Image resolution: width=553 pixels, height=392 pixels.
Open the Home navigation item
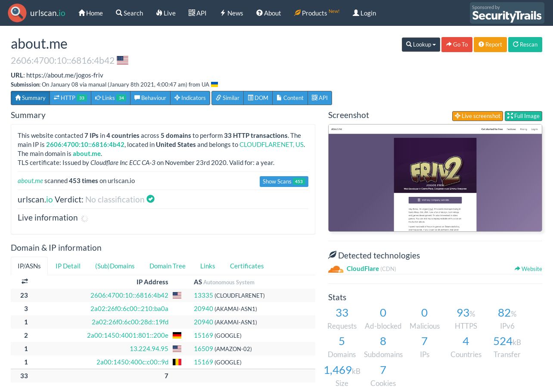pyautogui.click(x=90, y=13)
